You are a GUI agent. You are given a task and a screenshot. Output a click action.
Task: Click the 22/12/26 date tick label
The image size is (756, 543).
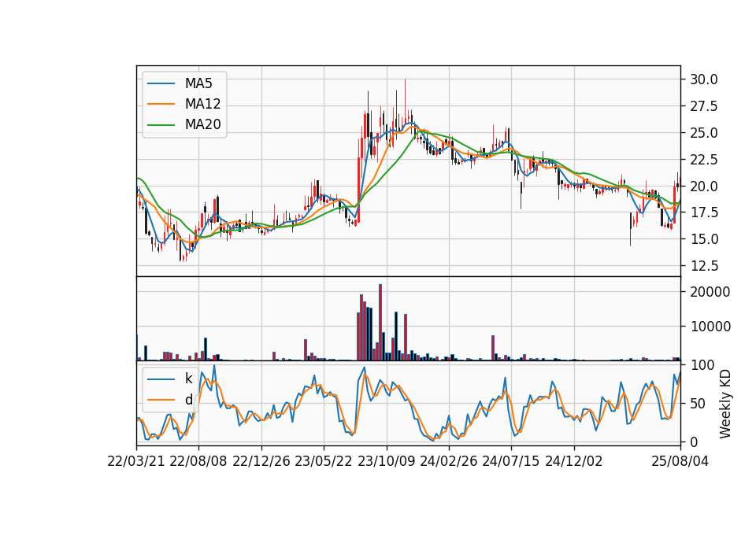tap(261, 461)
